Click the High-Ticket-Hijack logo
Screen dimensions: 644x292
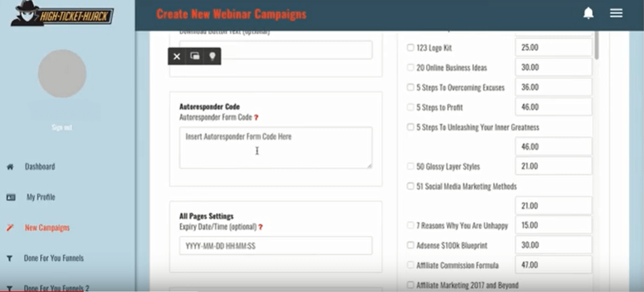(63, 14)
